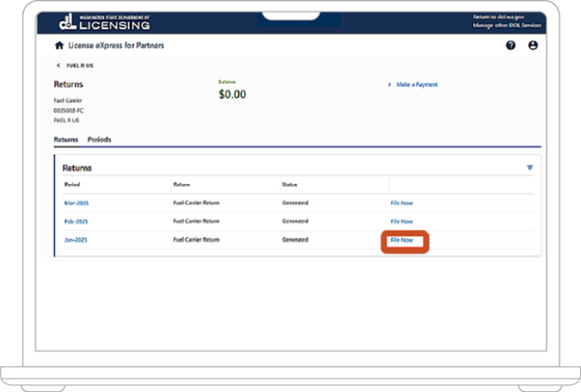This screenshot has height=392, width=581.
Task: Click the Make a Payment link
Action: (417, 85)
